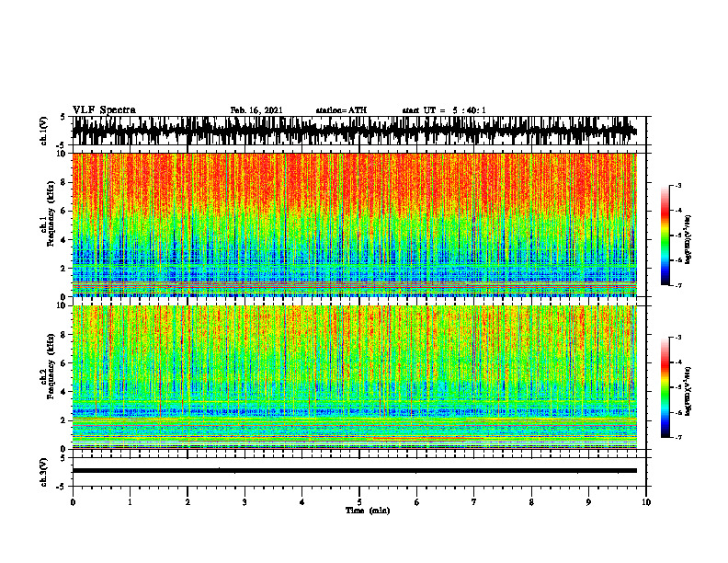Click the '5' tick on ch.1(V) axis
Image resolution: width=728 pixels, height=563 pixels.
63,117
